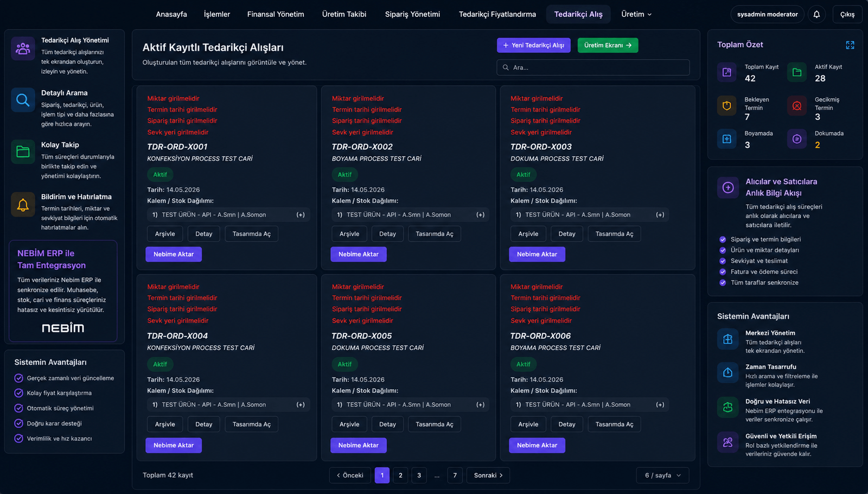Open the Finansal Yönetim menu
The width and height of the screenshot is (868, 494).
click(x=276, y=14)
